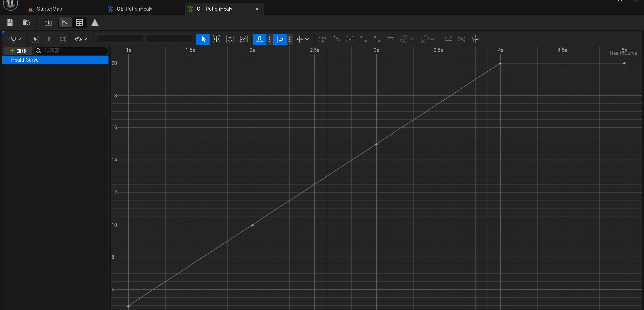Click the HealthCurve label in graph
This screenshot has height=310, width=644.
[623, 53]
